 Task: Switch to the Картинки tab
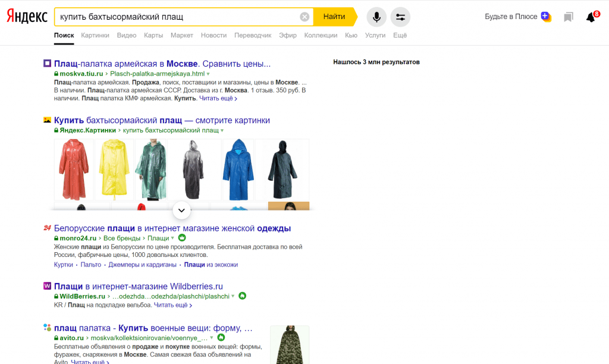(95, 35)
